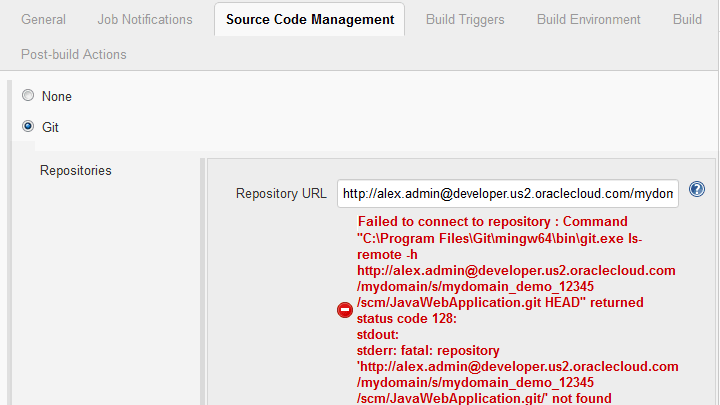Click the 'None' option label text
The image size is (720, 405).
pyautogui.click(x=57, y=96)
